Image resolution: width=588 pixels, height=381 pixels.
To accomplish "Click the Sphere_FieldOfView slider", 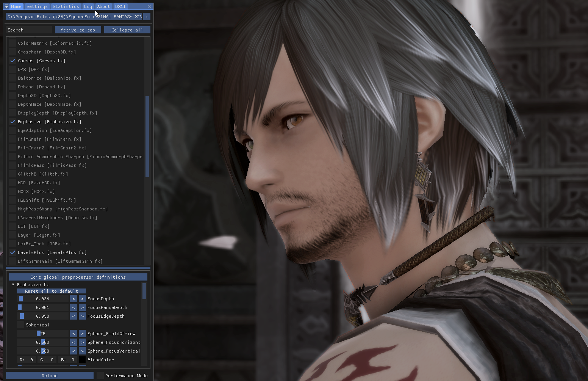I will pos(43,334).
